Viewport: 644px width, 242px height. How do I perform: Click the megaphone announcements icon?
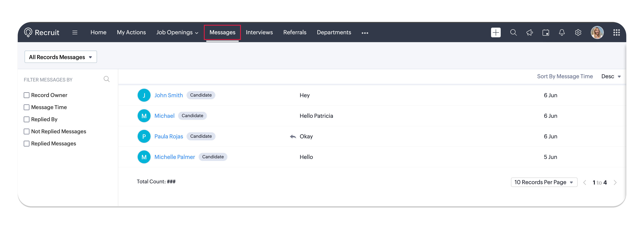point(529,32)
